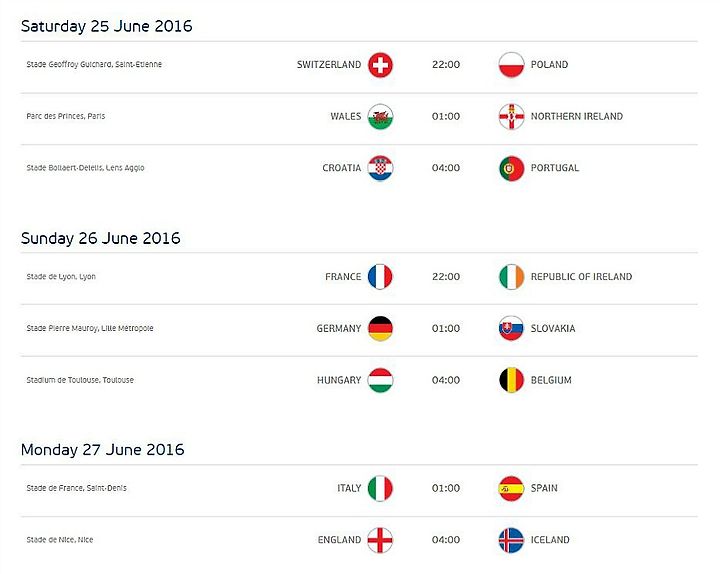Open the Parc des Princes, Paris venue
720x574 pixels.
(x=66, y=116)
